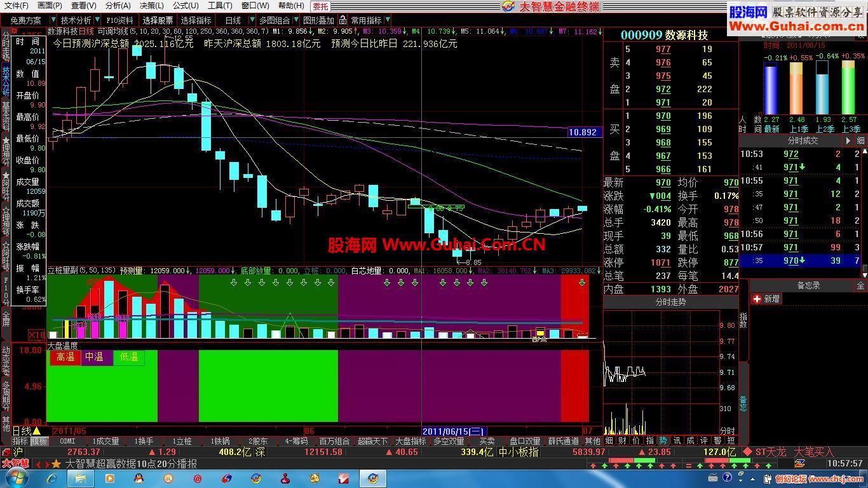The image size is (868, 488).
Task: Open the 文件(F) menu
Action: (17, 6)
